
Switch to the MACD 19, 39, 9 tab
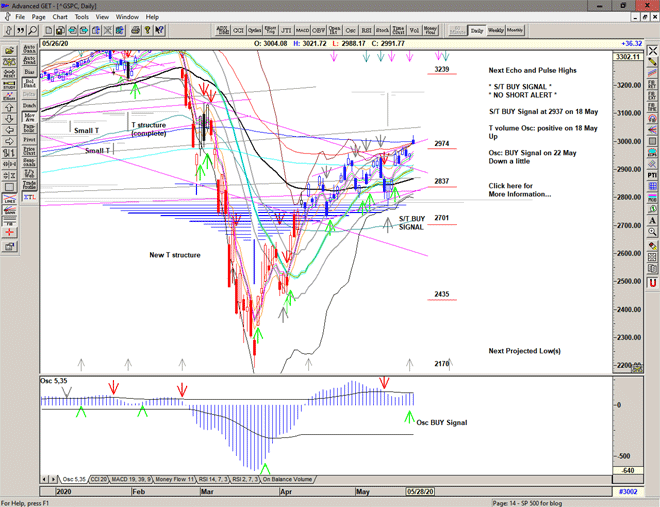pyautogui.click(x=131, y=479)
